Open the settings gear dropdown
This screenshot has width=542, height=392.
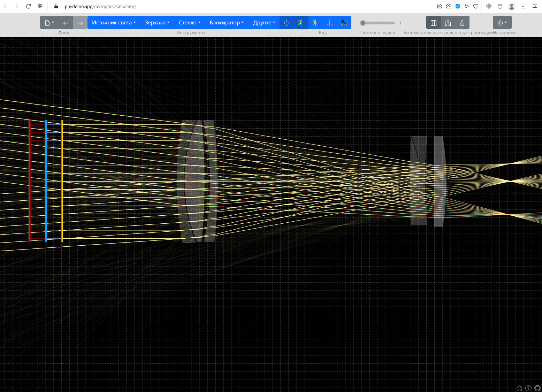click(502, 23)
